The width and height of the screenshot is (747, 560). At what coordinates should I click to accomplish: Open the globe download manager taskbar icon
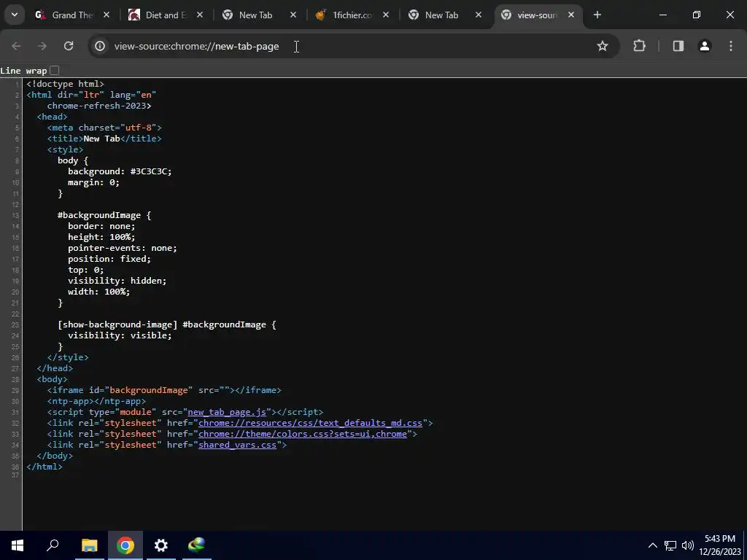[196, 545]
